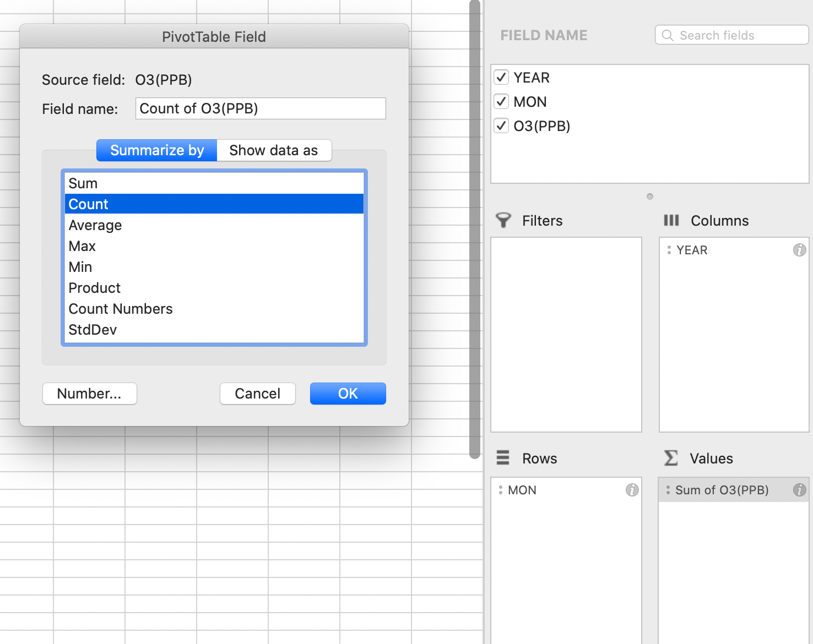Image resolution: width=813 pixels, height=644 pixels.
Task: Deselect the O3(PPB) field checkbox
Action: click(501, 126)
